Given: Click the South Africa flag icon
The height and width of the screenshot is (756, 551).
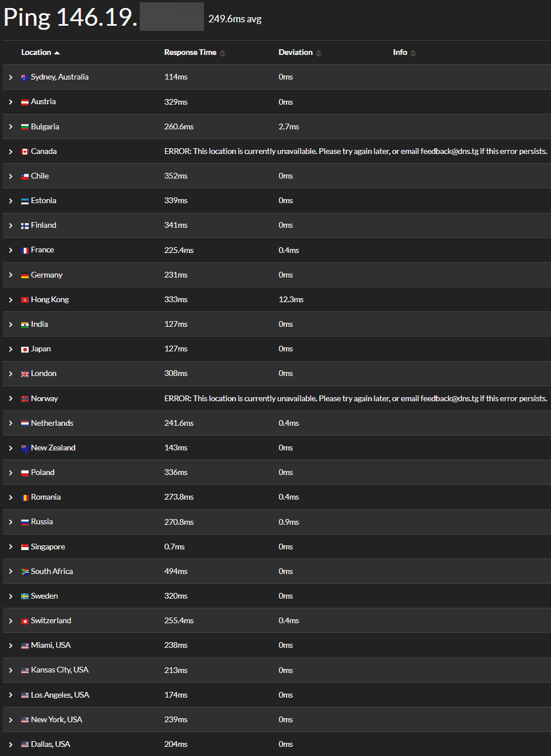Looking at the screenshot, I should [25, 572].
